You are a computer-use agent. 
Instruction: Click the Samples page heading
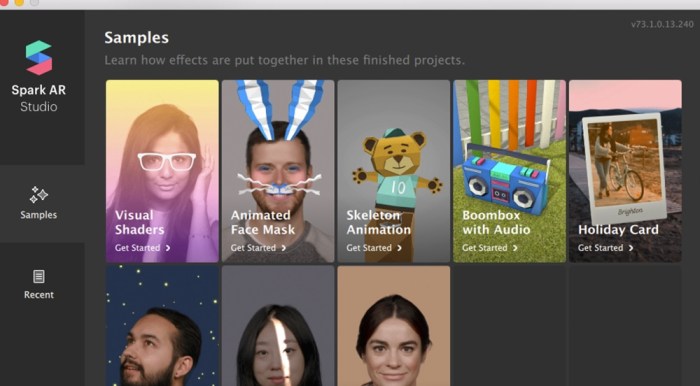[x=137, y=37]
